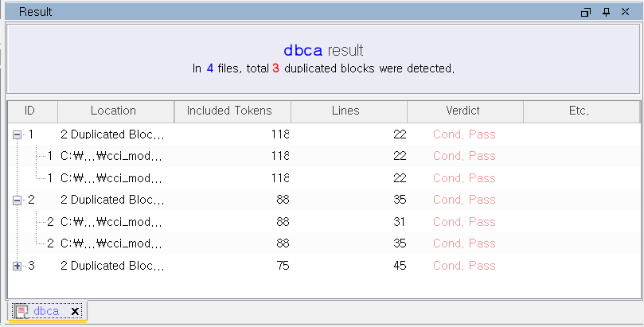Select second file row under group 2
Image resolution: width=644 pixels, height=327 pixels.
324,243
